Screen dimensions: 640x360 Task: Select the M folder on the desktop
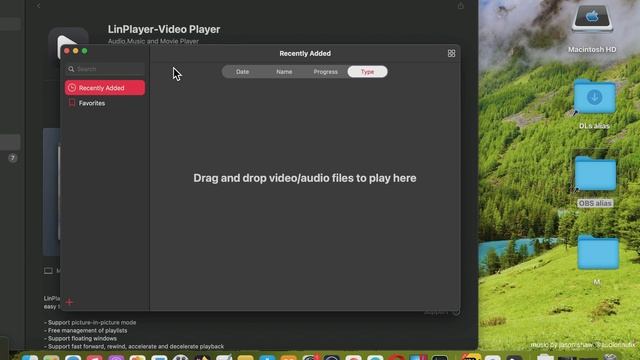coord(598,252)
